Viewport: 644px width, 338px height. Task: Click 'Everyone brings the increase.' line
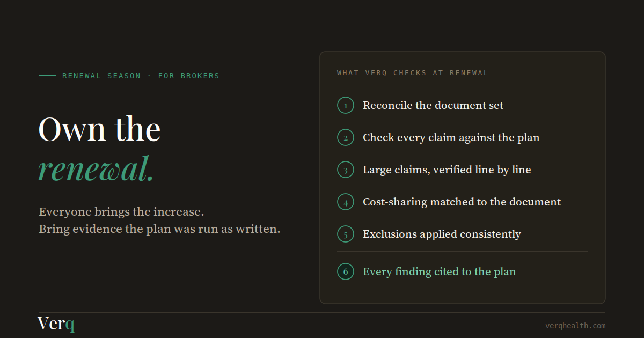pyautogui.click(x=121, y=212)
